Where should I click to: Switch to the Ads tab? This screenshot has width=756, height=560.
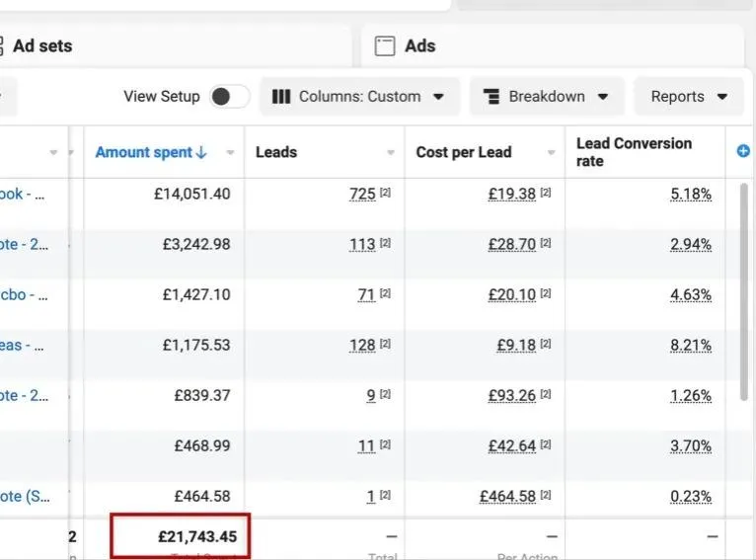pyautogui.click(x=419, y=46)
